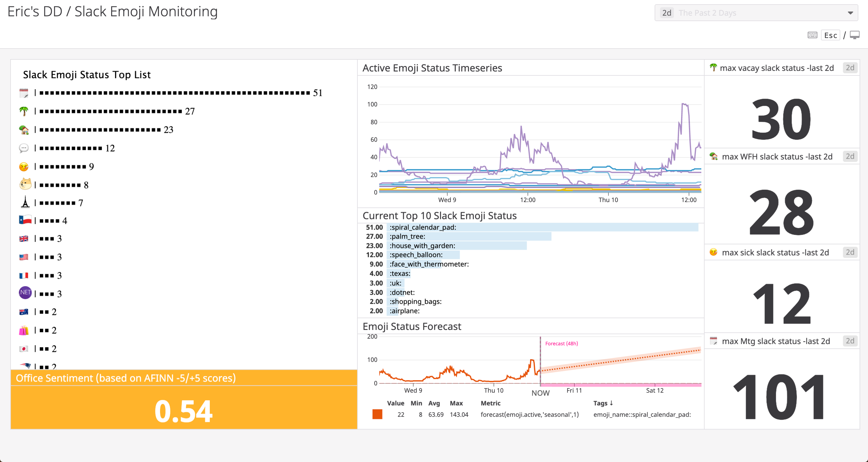
Task: Click the max vacay value 30
Action: click(x=782, y=119)
